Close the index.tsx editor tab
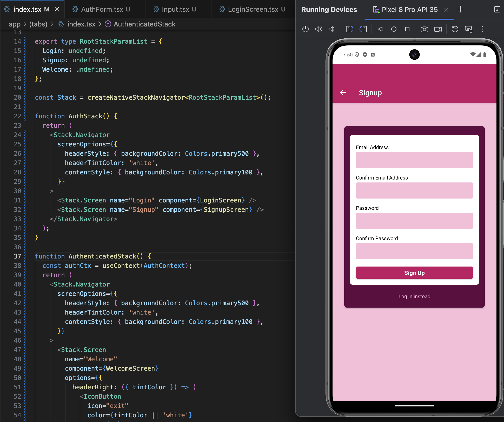This screenshot has height=422, width=504. [x=57, y=9]
